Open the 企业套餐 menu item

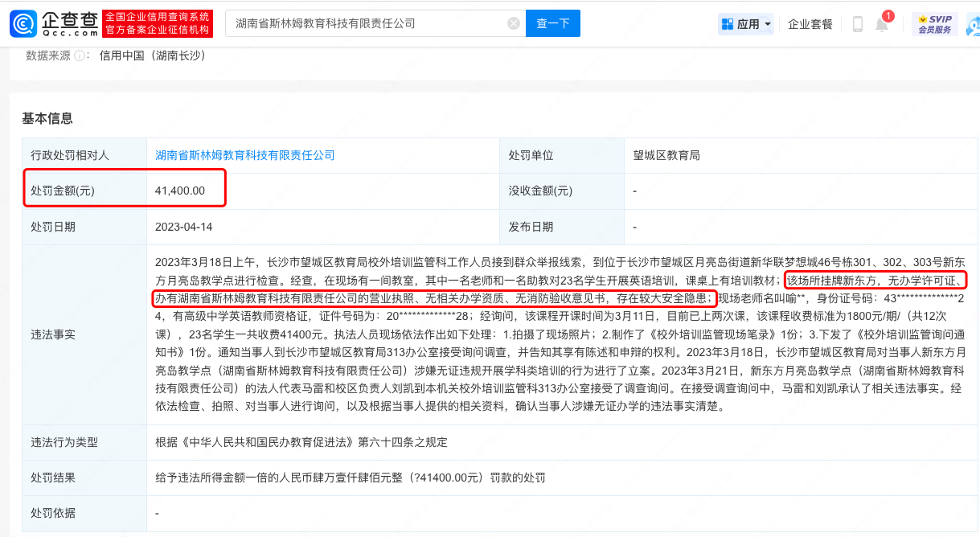pos(810,24)
